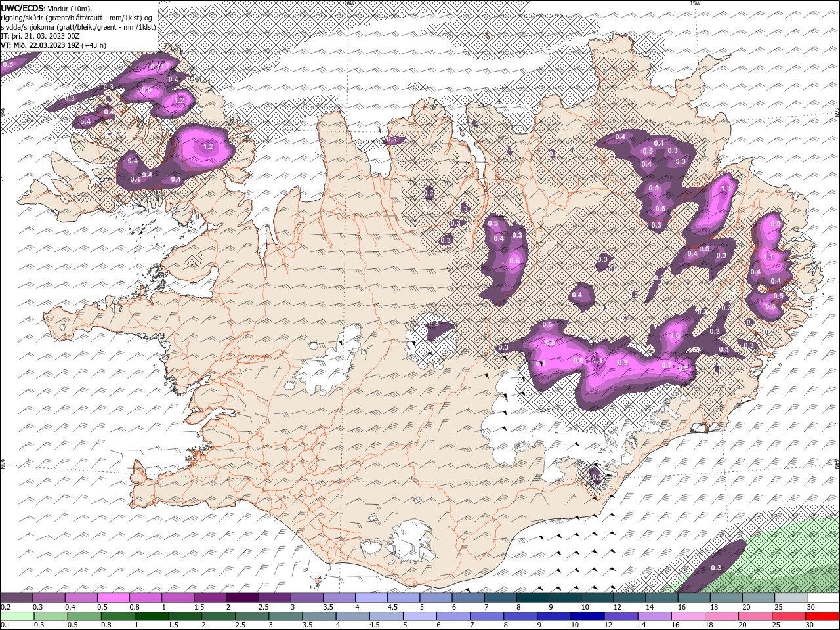Choose the lower legend swatch labeled 3.5

[x=319, y=616]
